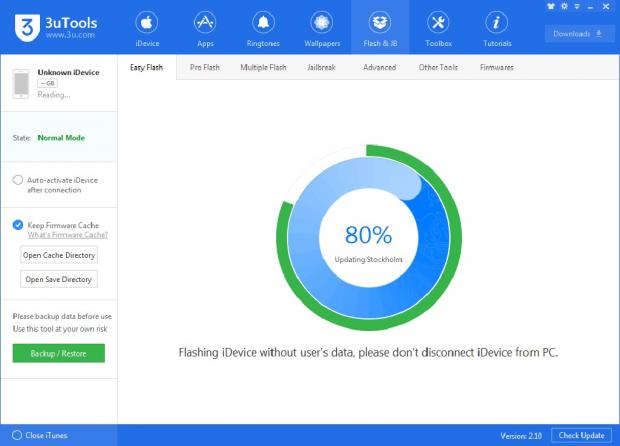This screenshot has width=620, height=446.
Task: Open the Toolbox section
Action: point(439,29)
